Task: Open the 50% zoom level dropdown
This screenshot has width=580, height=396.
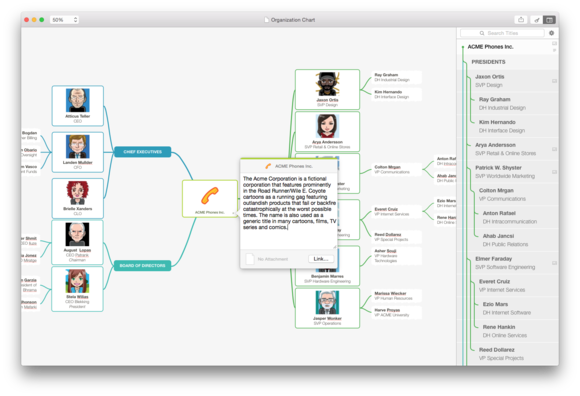Action: point(64,20)
